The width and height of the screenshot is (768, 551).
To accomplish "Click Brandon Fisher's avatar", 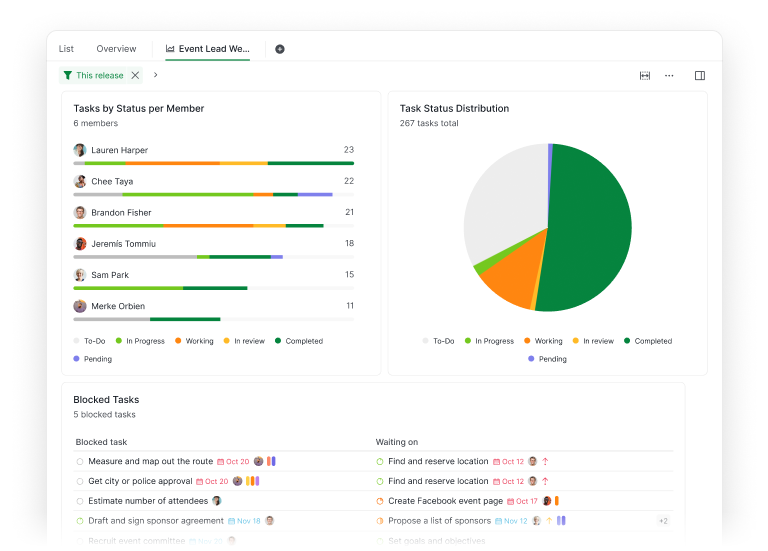I will pos(80,213).
